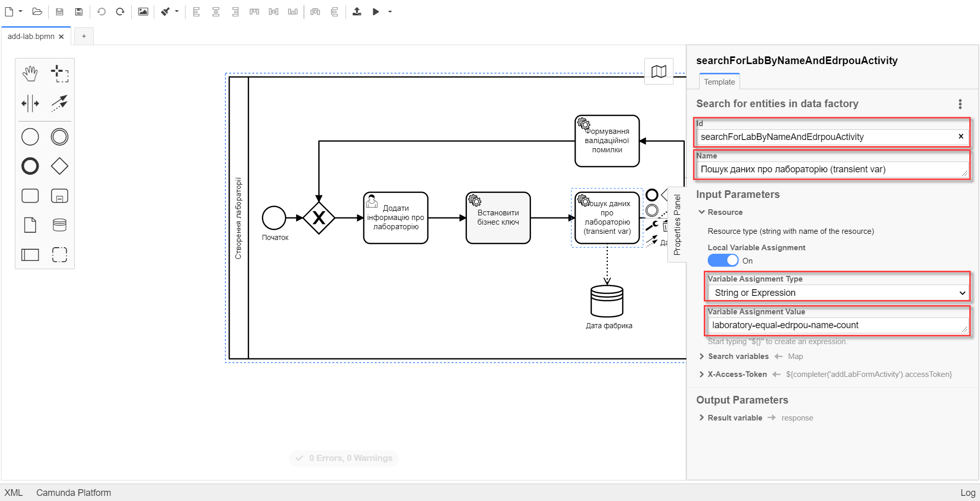Expand the X-Access-Token parameter

(737, 374)
